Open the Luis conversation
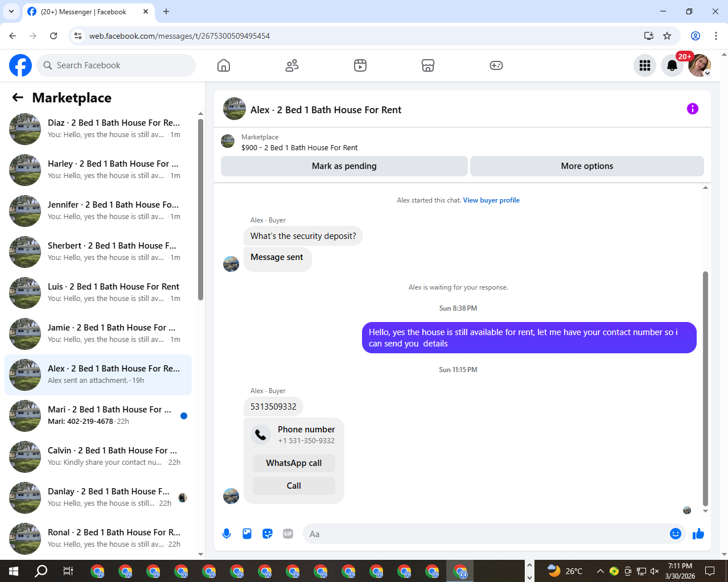728x582 pixels. (98, 293)
